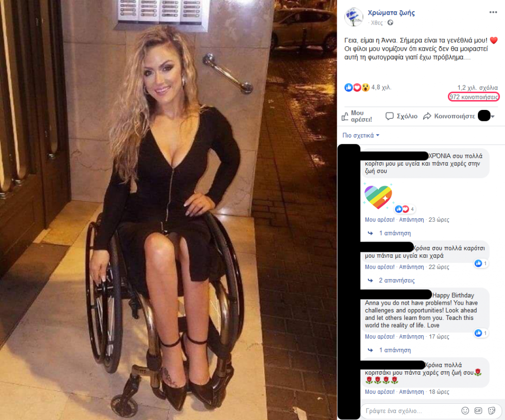
Task: Open dropdown arrow next to Κοινοποιήστε
Action: (493, 116)
